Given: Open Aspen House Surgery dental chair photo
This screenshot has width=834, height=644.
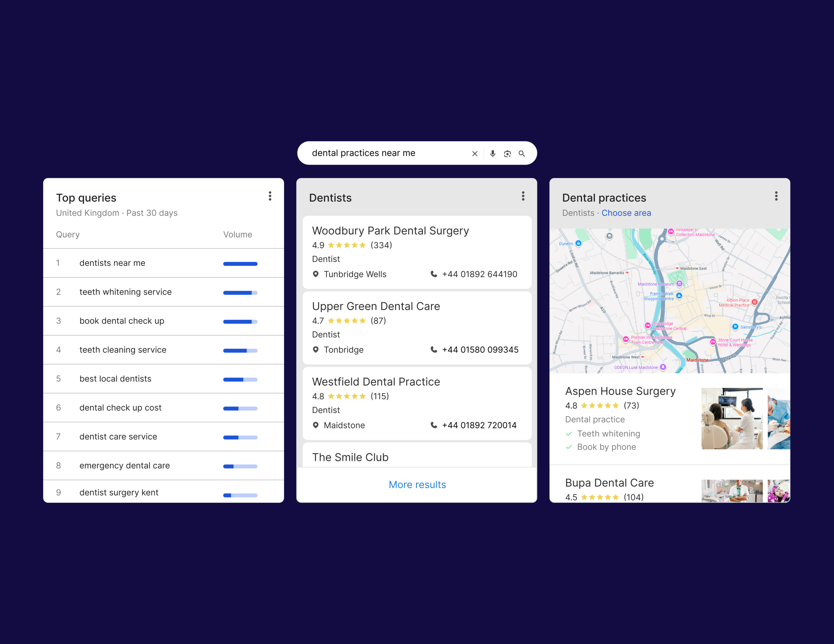Looking at the screenshot, I should pos(732,419).
